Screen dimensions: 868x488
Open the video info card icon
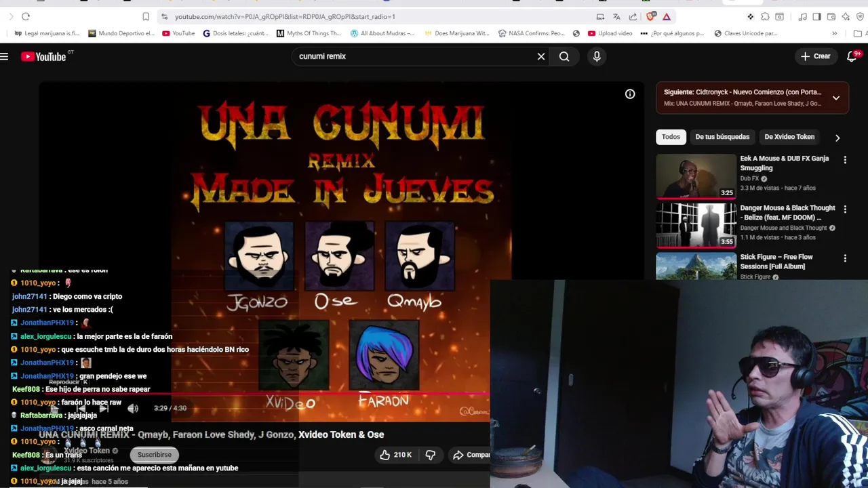coord(630,94)
